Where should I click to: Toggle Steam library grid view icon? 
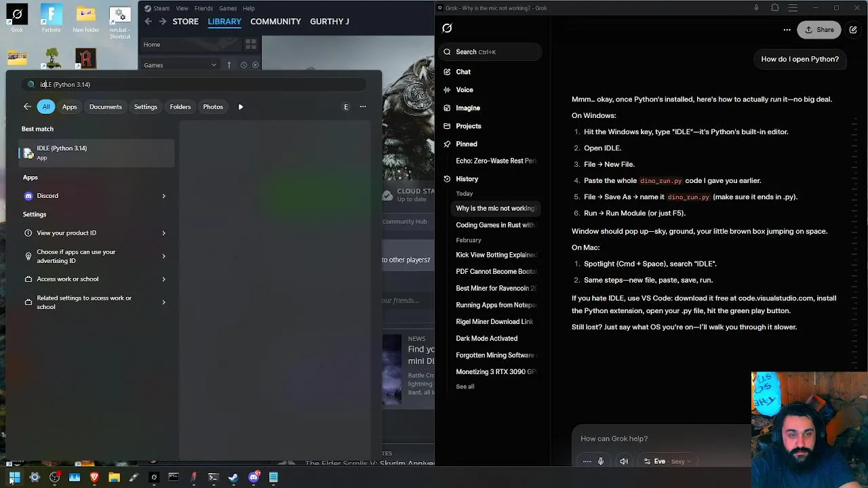(x=251, y=45)
